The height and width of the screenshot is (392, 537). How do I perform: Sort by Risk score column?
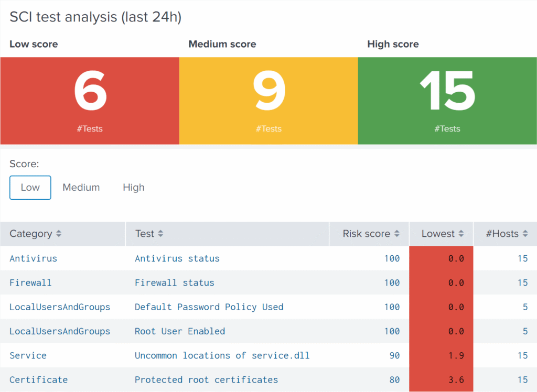tap(397, 234)
